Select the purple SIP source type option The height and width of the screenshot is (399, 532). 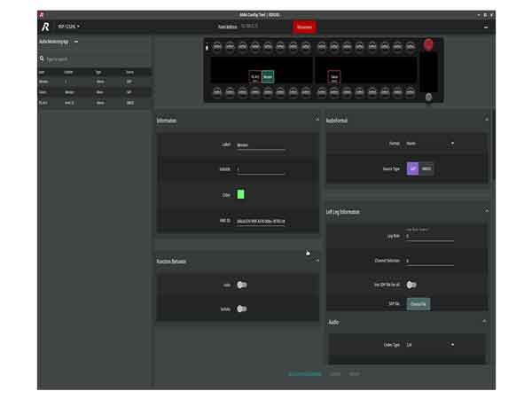pyautogui.click(x=412, y=168)
